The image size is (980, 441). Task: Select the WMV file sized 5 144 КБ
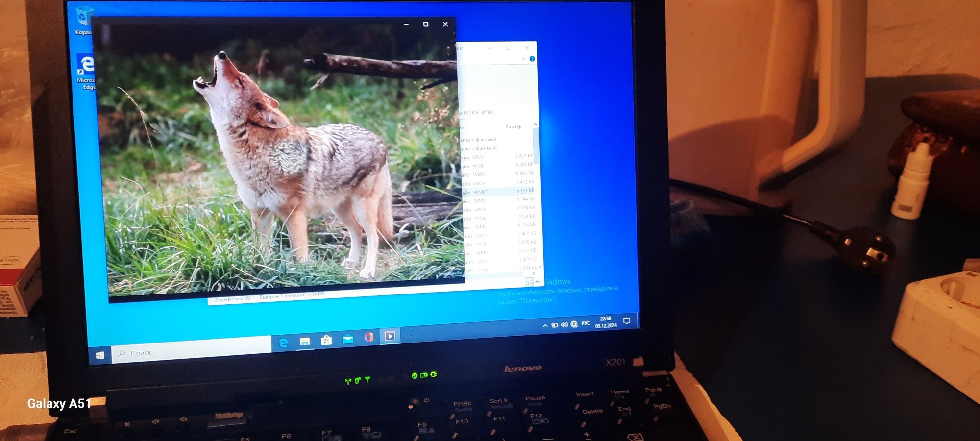[x=498, y=200]
